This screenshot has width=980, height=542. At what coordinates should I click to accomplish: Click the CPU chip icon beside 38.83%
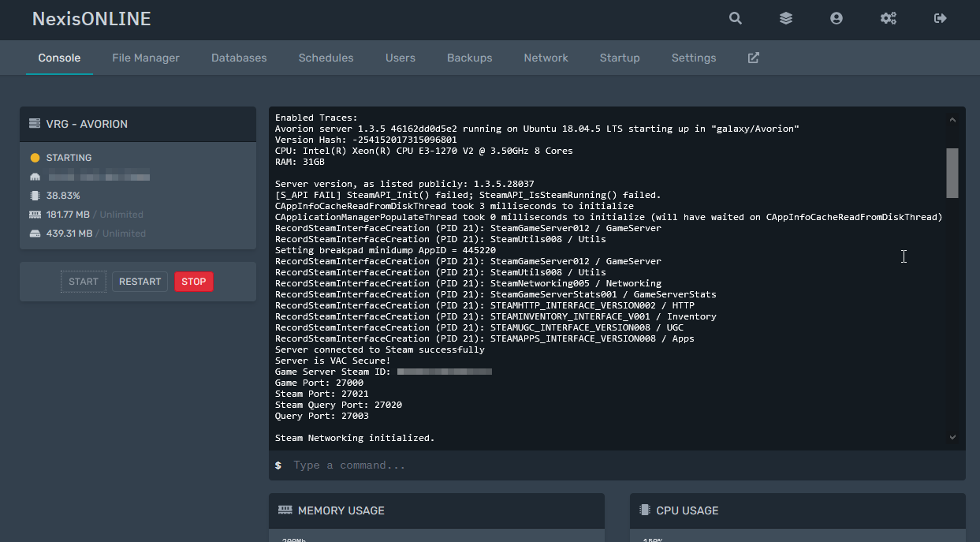[x=35, y=196]
